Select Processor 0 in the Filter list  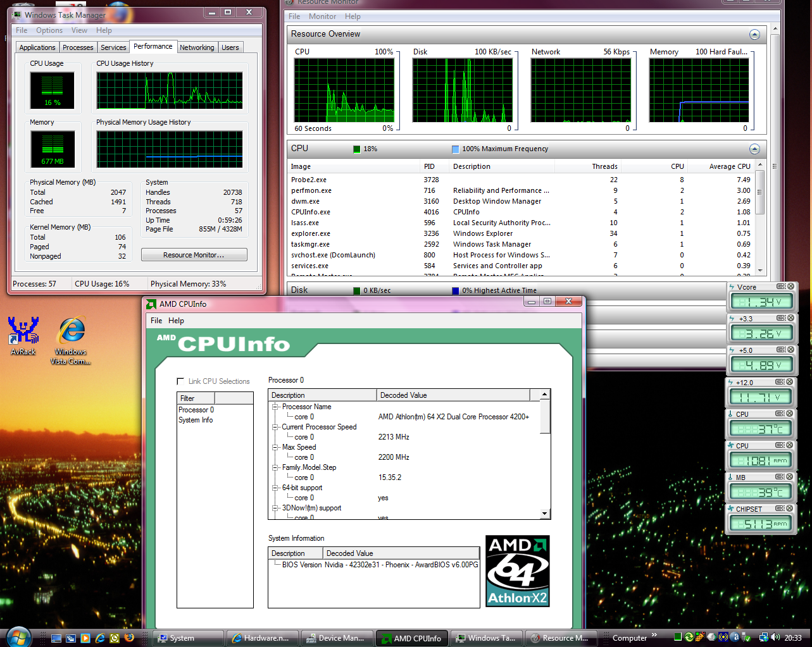[196, 410]
